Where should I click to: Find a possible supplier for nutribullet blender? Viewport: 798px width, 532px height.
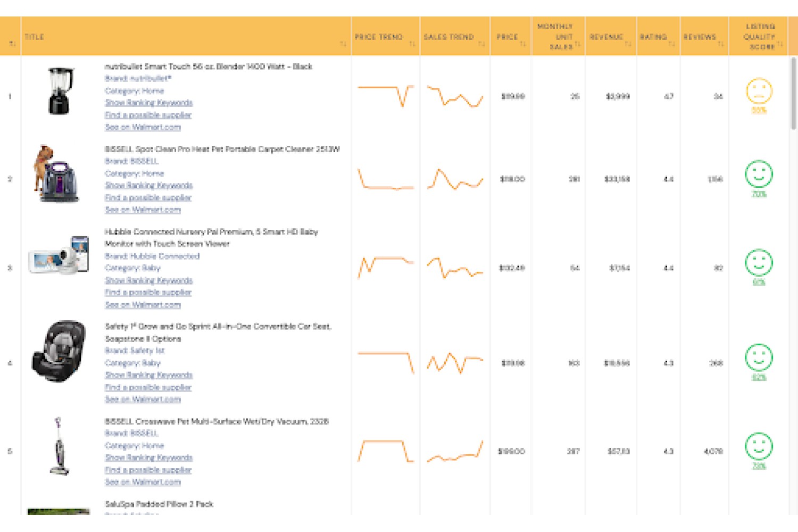pos(148,115)
